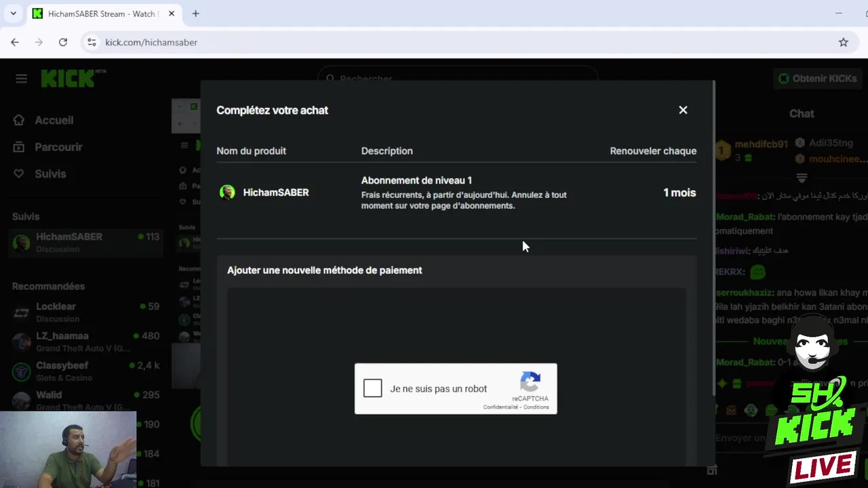Click Obtenir KICKs button
Image resolution: width=868 pixels, height=488 pixels.
(818, 79)
